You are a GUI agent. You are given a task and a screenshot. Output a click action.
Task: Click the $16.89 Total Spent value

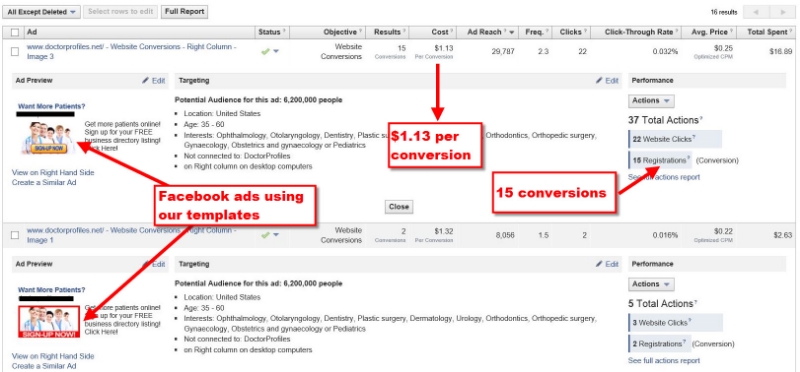pos(781,52)
